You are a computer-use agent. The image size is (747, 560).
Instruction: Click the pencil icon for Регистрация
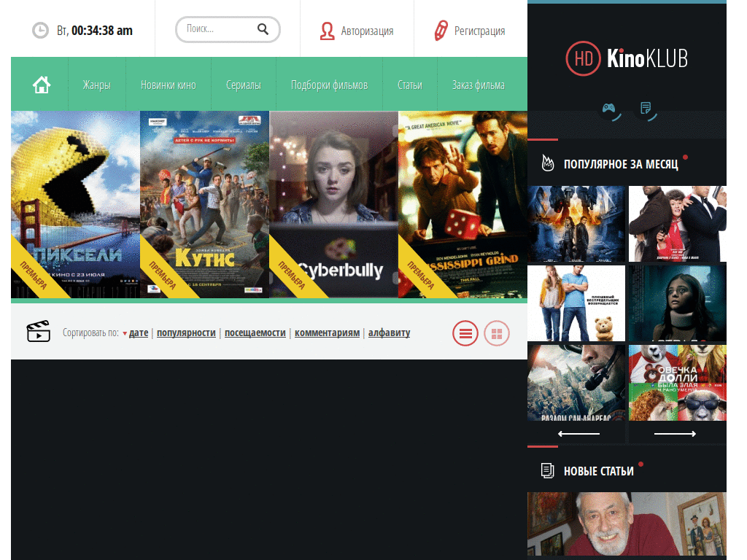441,31
